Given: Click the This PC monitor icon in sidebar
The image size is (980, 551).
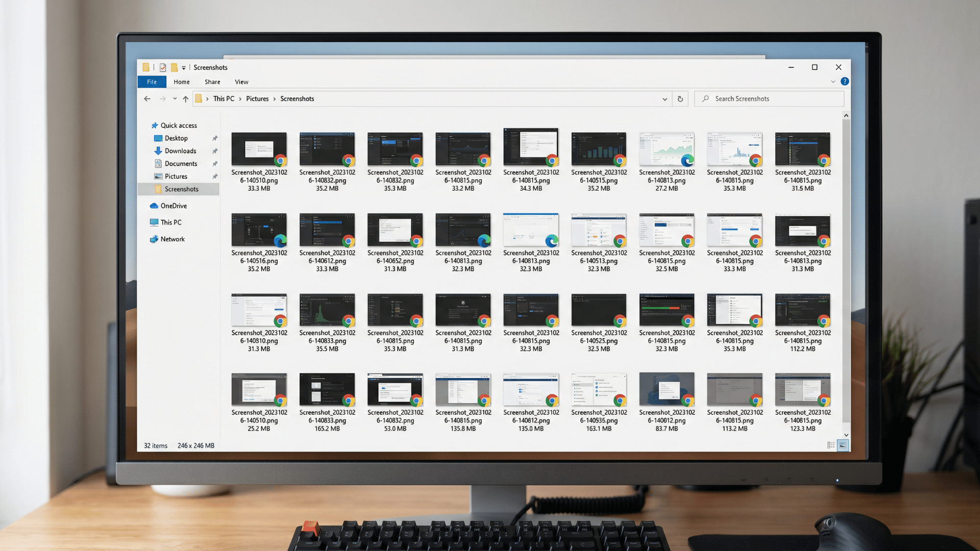Looking at the screenshot, I should [154, 222].
